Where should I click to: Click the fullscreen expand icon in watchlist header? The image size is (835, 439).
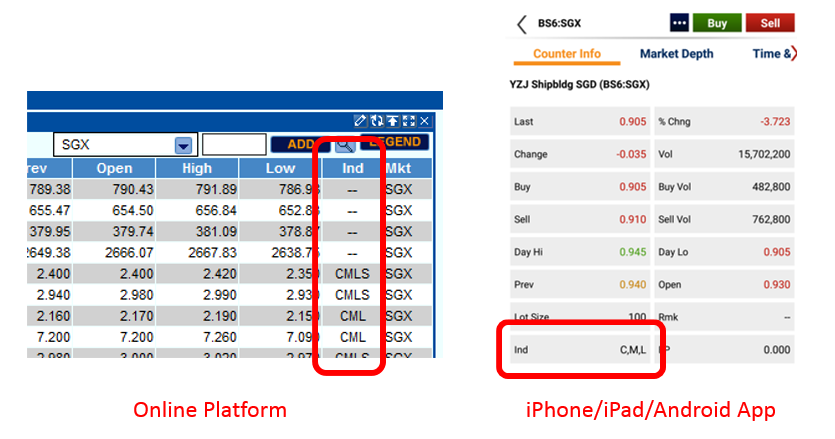click(x=409, y=121)
